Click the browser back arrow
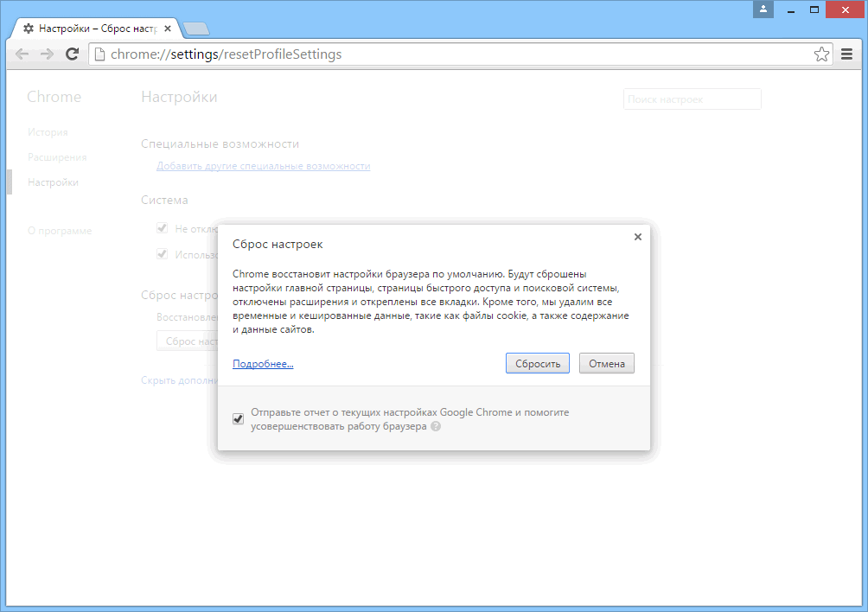The image size is (868, 612). (x=22, y=54)
